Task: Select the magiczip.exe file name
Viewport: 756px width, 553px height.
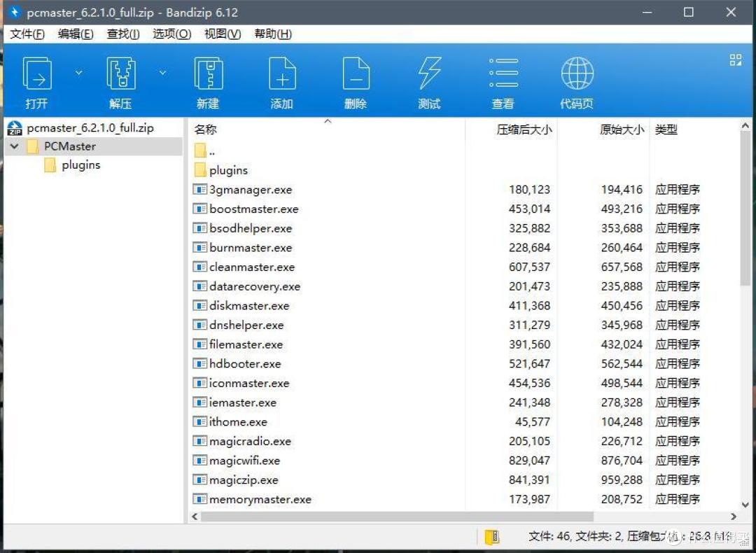Action: tap(244, 479)
